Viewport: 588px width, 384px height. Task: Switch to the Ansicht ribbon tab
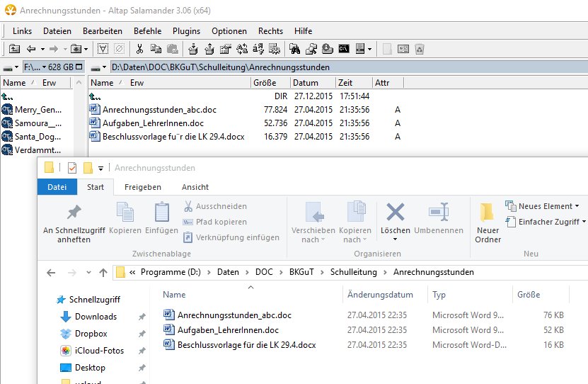point(195,187)
